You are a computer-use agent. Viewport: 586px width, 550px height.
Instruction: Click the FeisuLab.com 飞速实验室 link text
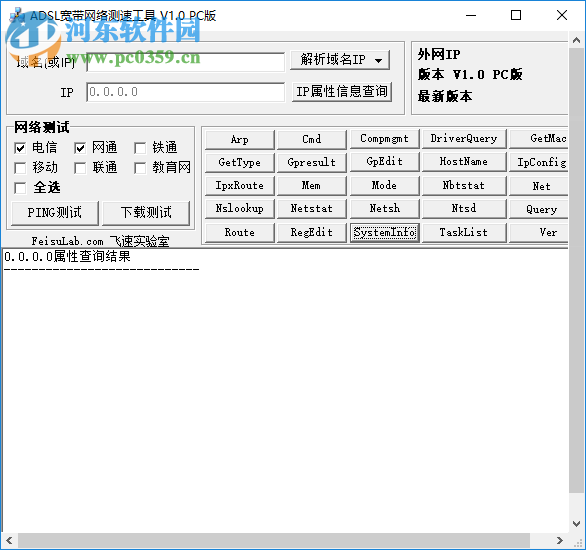coord(100,241)
